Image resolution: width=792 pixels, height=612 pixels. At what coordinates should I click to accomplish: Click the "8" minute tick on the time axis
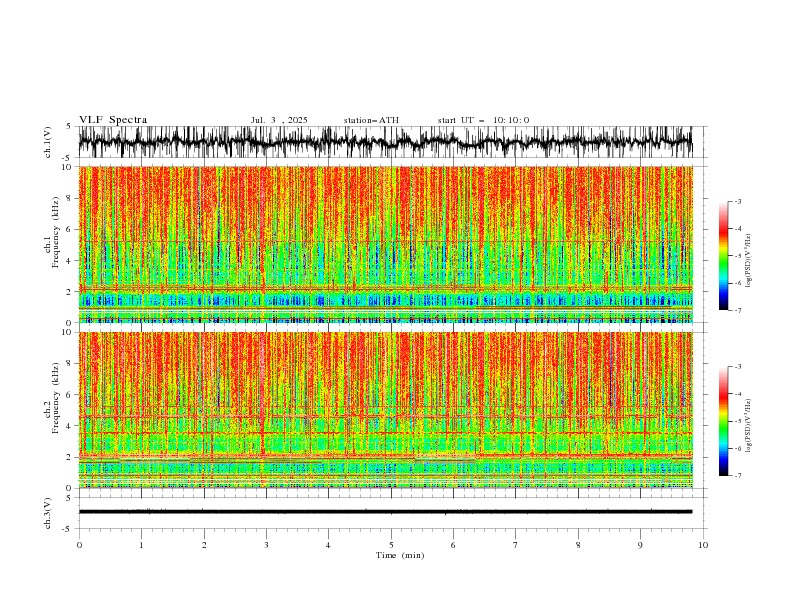tap(578, 545)
